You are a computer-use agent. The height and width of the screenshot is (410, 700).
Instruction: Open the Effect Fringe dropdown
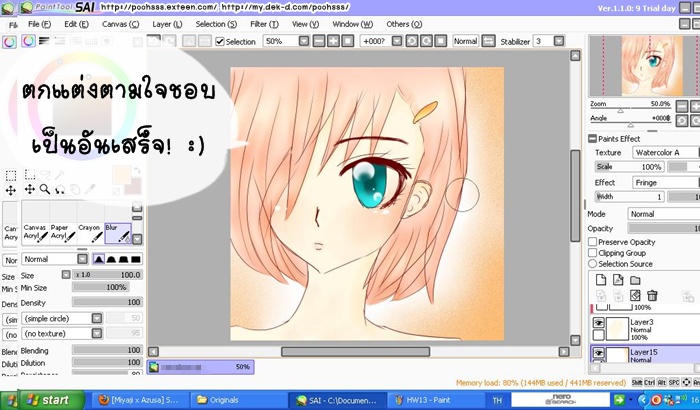click(x=665, y=182)
